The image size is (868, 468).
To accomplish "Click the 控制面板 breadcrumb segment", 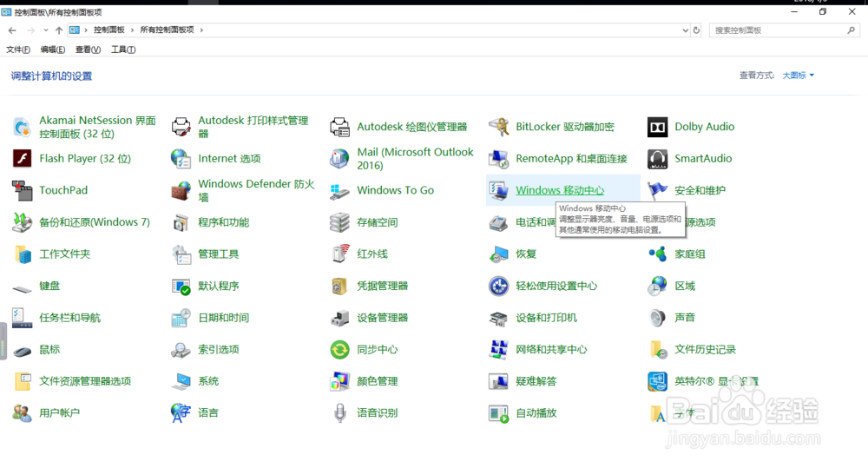I will 109,30.
